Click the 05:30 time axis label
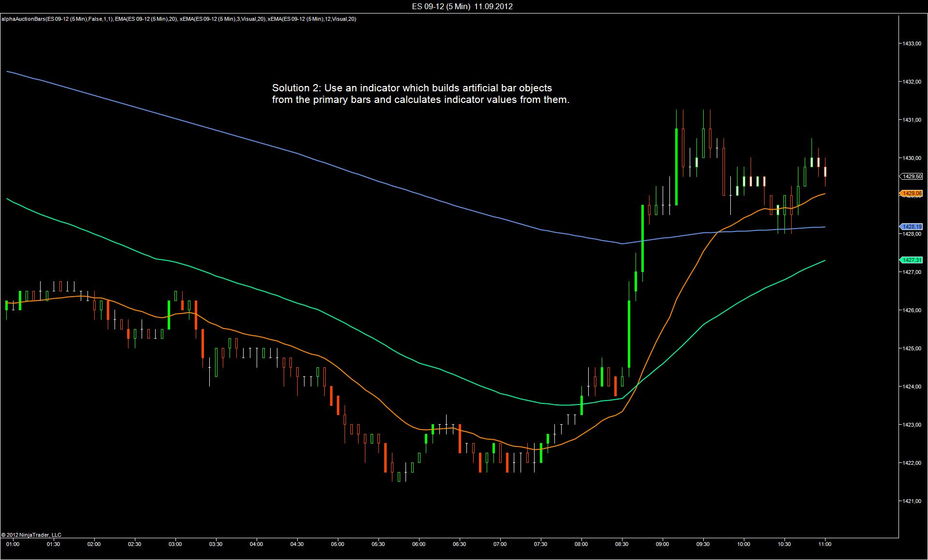Screen dimensions: 928x560 [x=378, y=544]
